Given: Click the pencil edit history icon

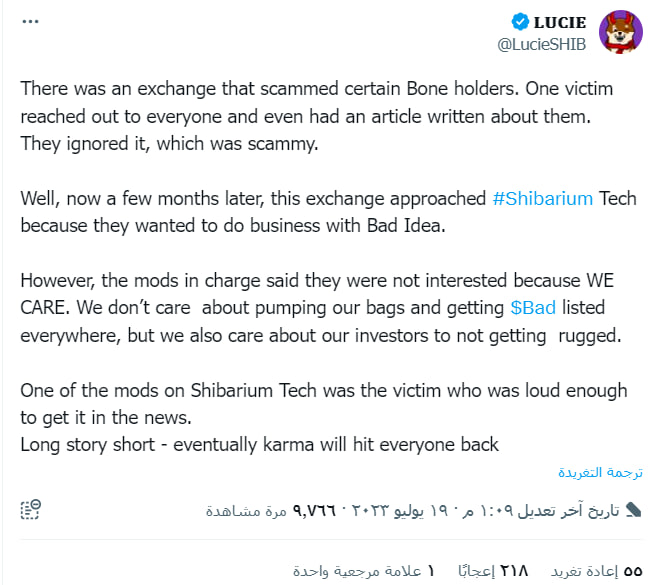Looking at the screenshot, I should pyautogui.click(x=633, y=510).
